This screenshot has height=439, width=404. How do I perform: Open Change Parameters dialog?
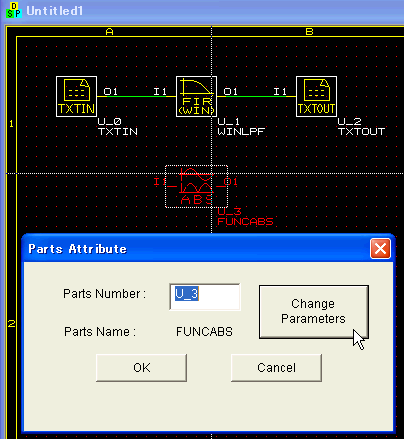pyautogui.click(x=314, y=312)
